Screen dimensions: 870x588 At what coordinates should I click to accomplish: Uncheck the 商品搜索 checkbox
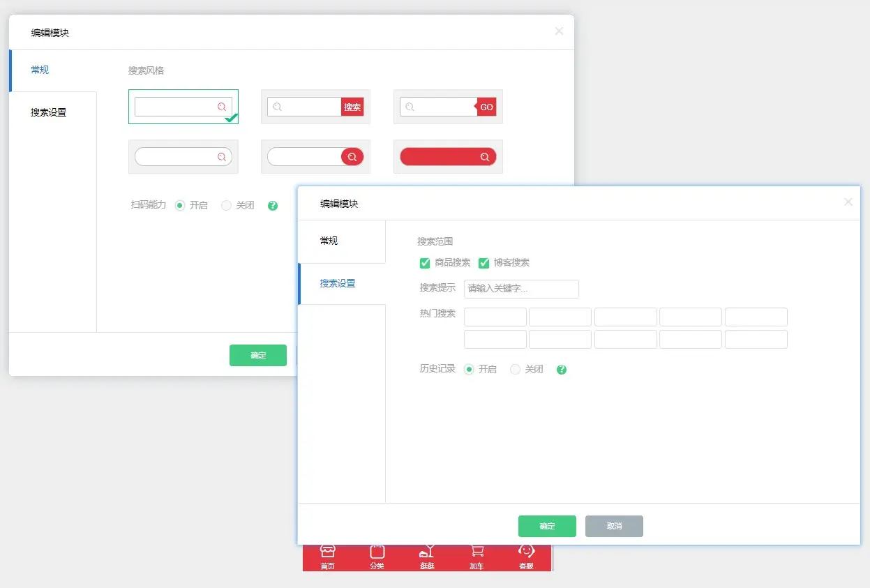(x=425, y=263)
